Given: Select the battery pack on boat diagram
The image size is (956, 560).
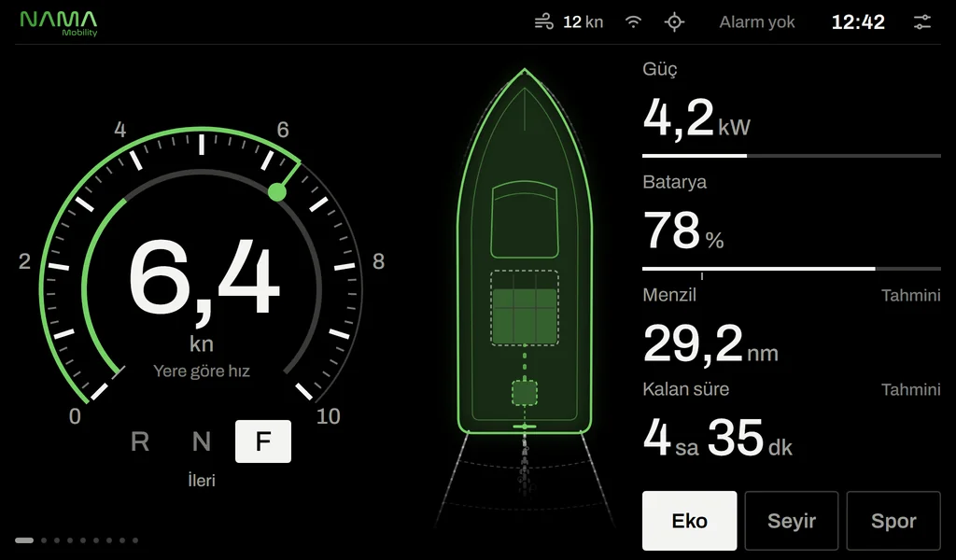Looking at the screenshot, I should point(525,308).
